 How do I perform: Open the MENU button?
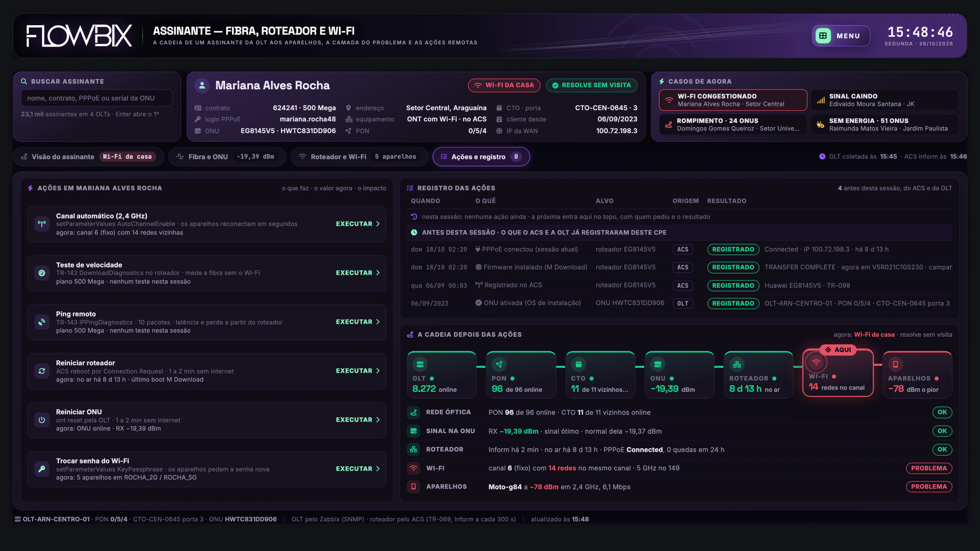click(x=841, y=36)
